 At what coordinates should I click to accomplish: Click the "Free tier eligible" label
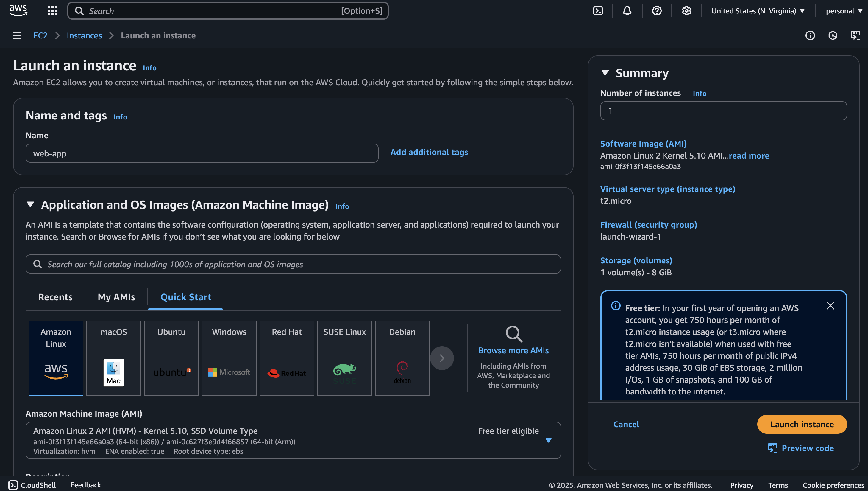point(508,431)
